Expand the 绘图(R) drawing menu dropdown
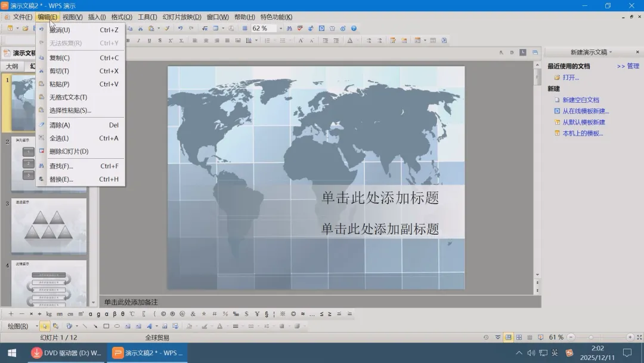This screenshot has height=363, width=644. click(x=36, y=326)
